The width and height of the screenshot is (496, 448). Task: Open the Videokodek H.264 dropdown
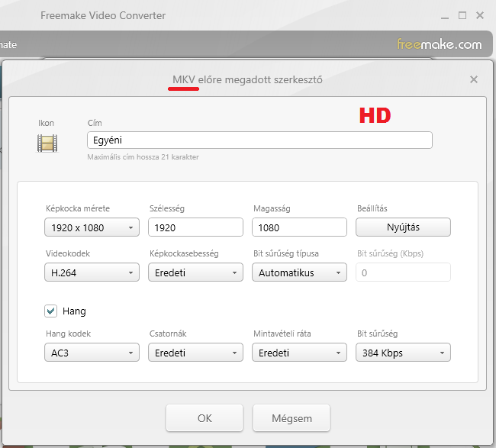(x=92, y=272)
